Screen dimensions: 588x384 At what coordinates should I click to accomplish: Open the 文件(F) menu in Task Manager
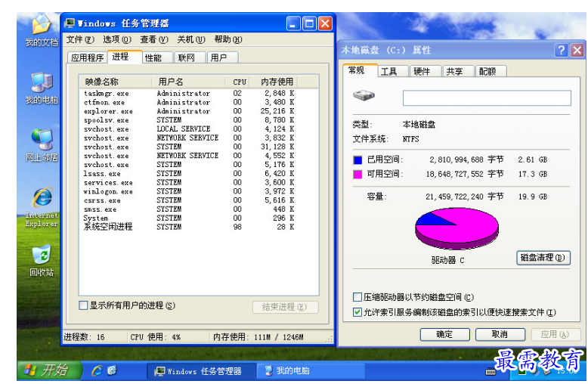coord(80,40)
